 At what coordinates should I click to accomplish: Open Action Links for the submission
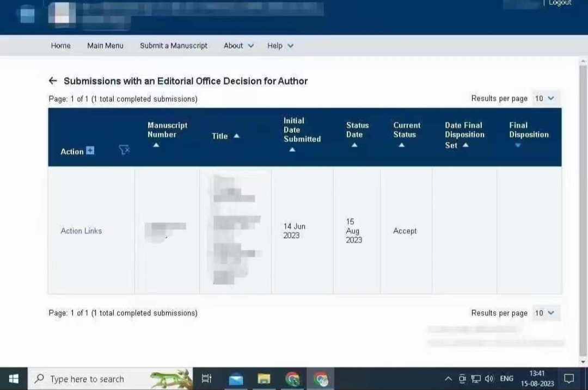coord(81,231)
